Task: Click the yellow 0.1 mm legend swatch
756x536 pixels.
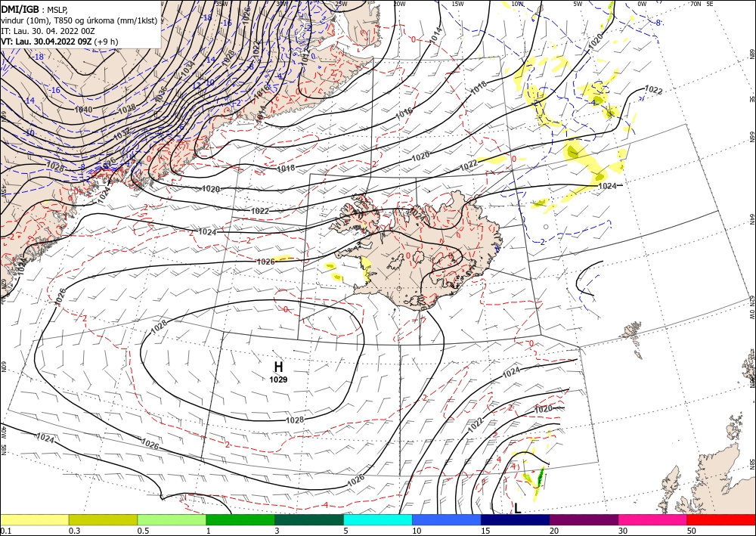Action: coord(34,519)
